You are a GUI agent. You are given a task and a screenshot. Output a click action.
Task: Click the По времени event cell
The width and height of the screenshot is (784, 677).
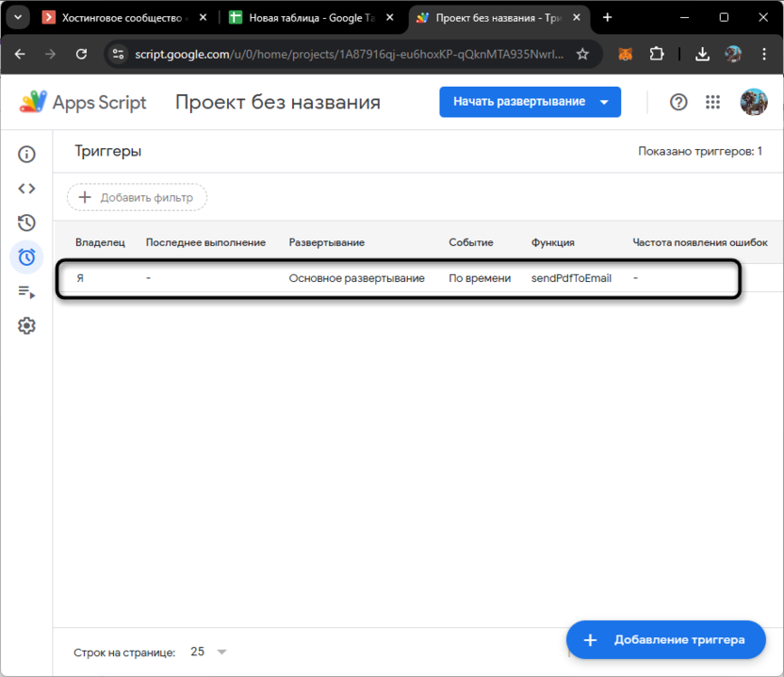point(480,278)
